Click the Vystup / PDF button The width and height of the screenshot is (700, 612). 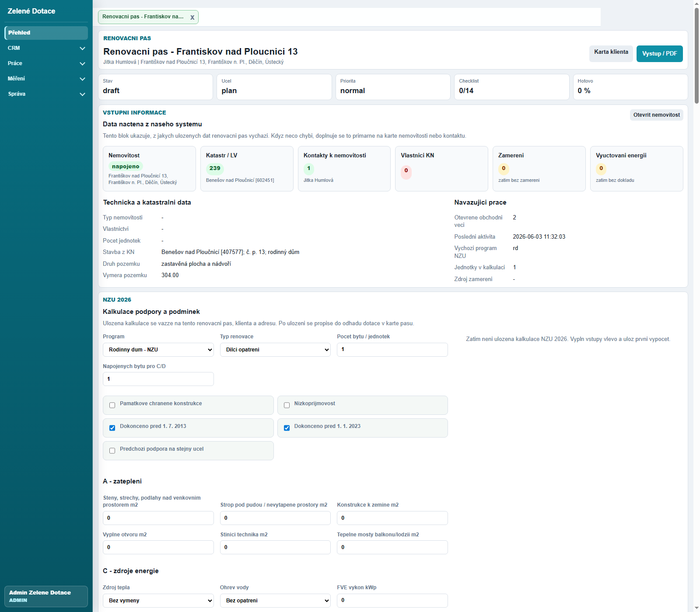tap(659, 54)
